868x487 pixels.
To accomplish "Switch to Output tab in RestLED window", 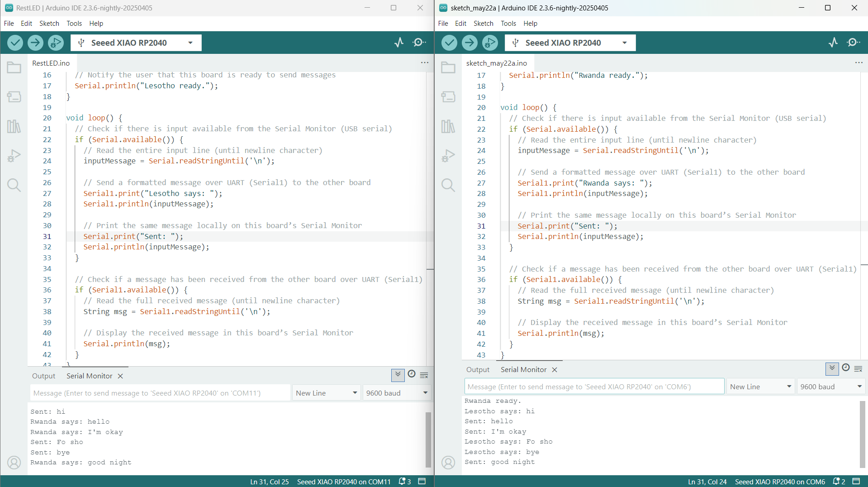I will (43, 376).
